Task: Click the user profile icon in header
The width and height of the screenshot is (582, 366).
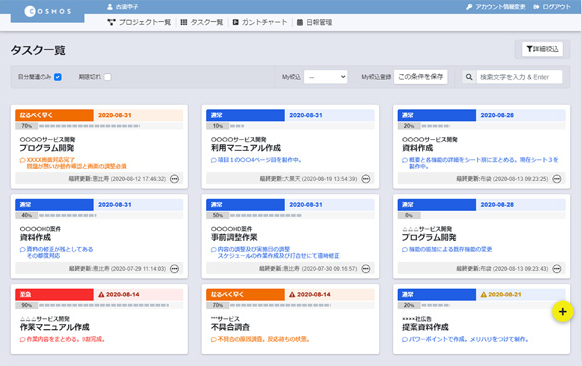Action: pos(110,7)
